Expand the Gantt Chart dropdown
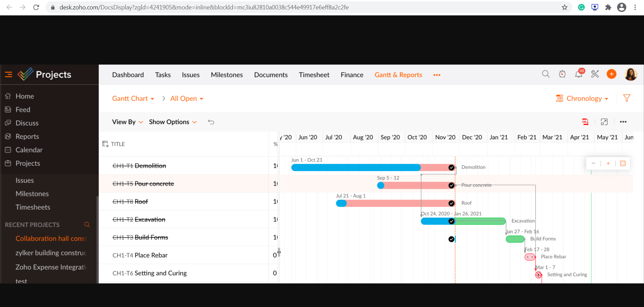This screenshot has height=307, width=644. tap(133, 98)
